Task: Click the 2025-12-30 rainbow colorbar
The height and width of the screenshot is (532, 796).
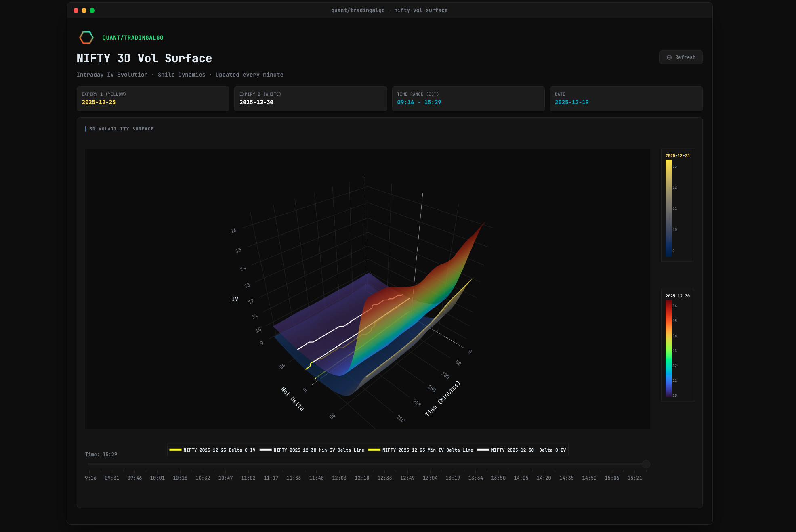Action: coord(668,349)
